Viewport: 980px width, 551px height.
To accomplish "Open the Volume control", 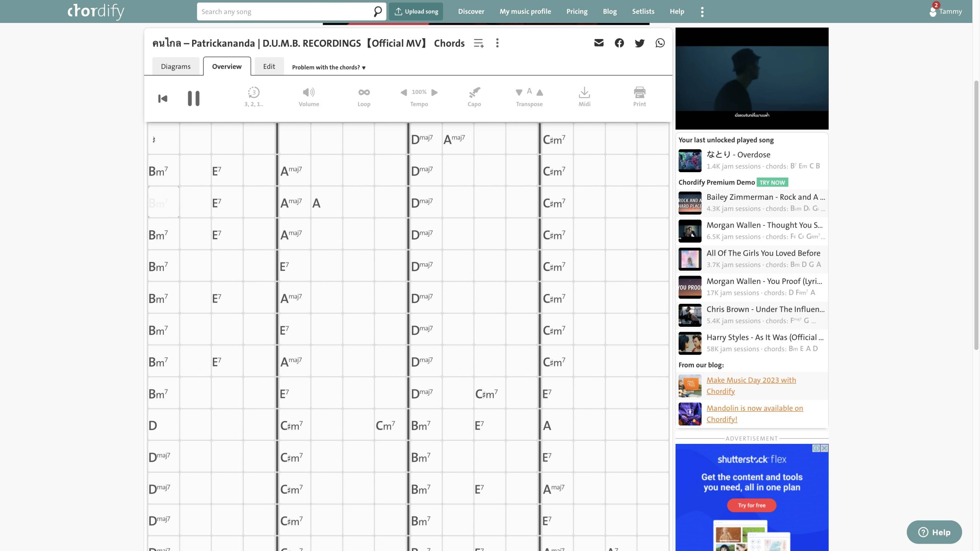I will [x=309, y=97].
